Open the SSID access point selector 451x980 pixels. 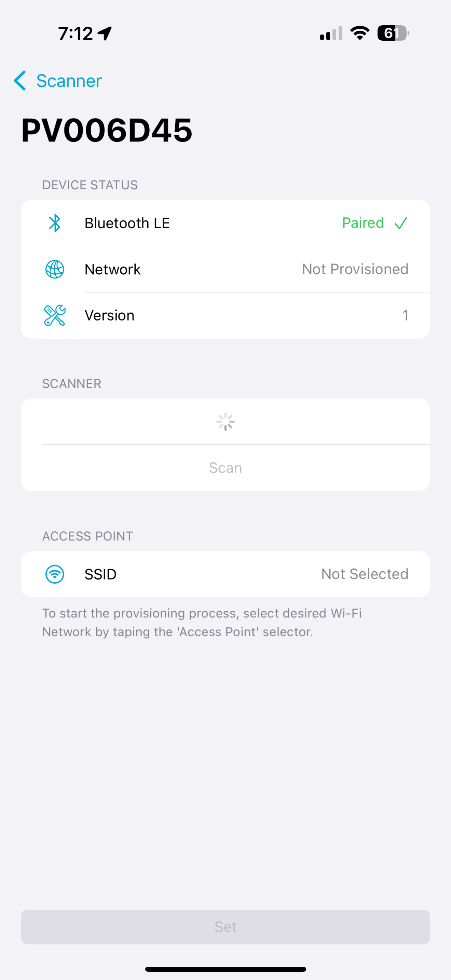(225, 574)
